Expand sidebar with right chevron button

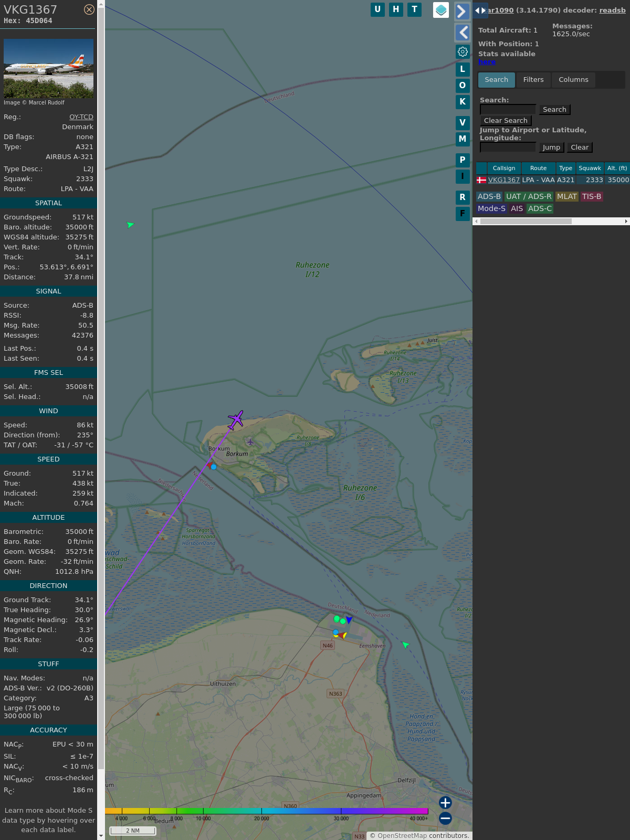(462, 12)
